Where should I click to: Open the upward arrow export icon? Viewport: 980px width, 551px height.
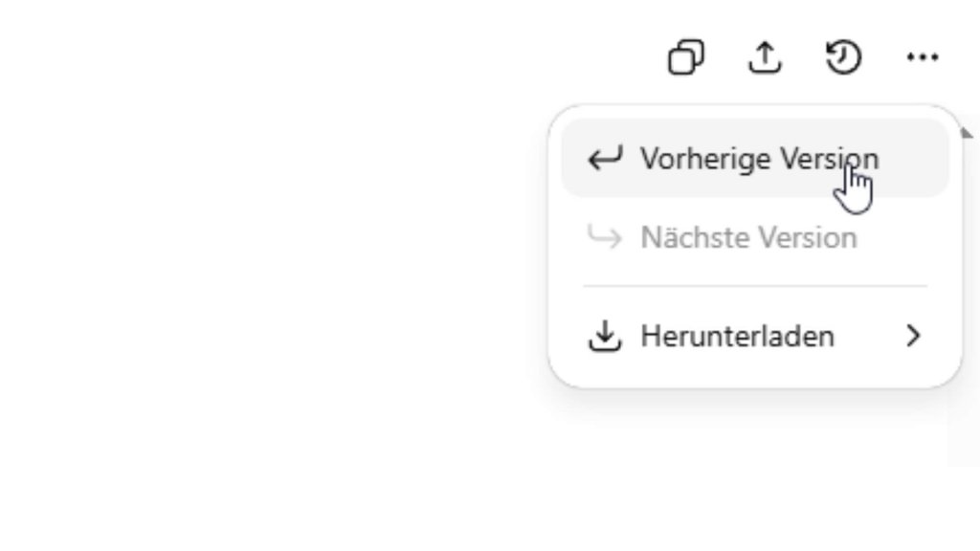[x=765, y=56]
